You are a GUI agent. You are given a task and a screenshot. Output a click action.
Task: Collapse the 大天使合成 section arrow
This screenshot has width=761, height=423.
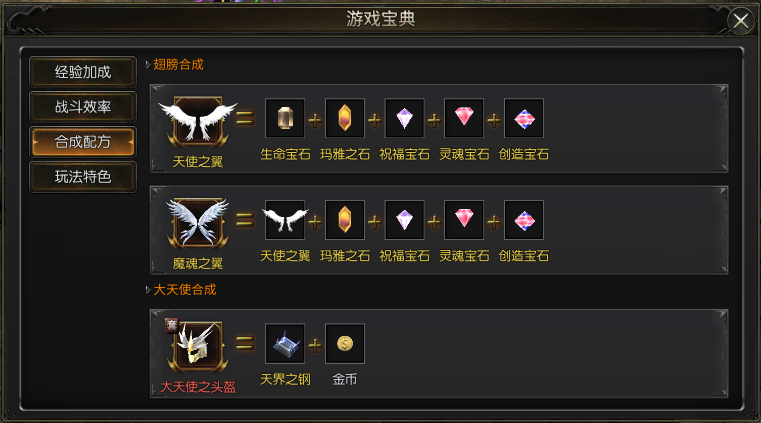click(148, 290)
